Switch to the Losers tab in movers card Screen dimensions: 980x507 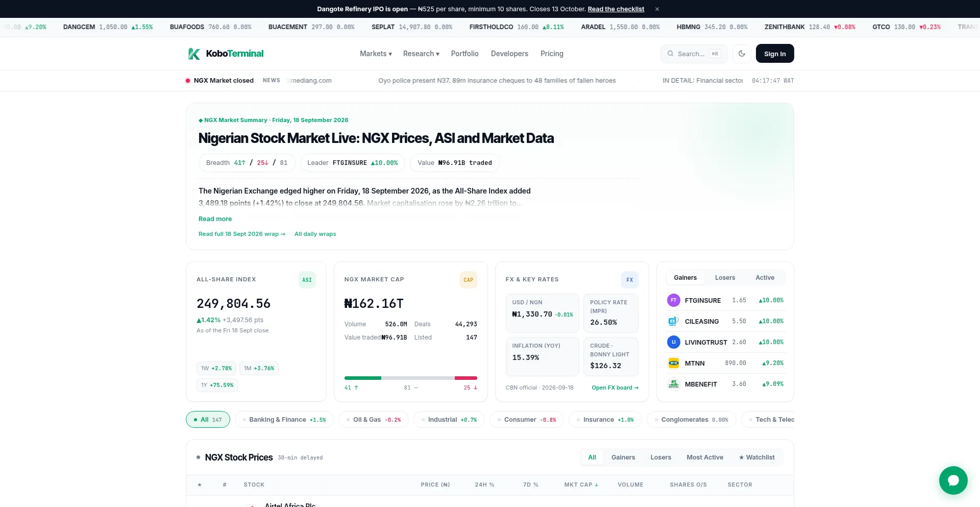pos(725,278)
